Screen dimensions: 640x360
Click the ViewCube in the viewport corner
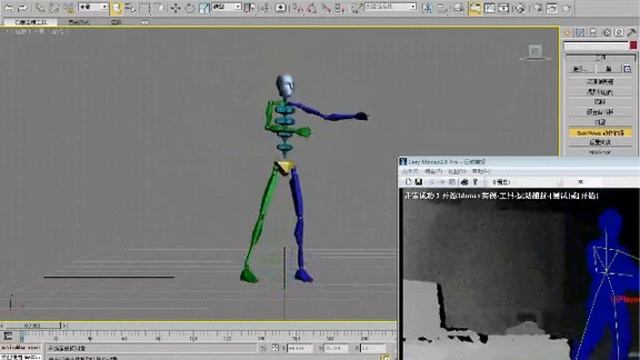tap(535, 52)
